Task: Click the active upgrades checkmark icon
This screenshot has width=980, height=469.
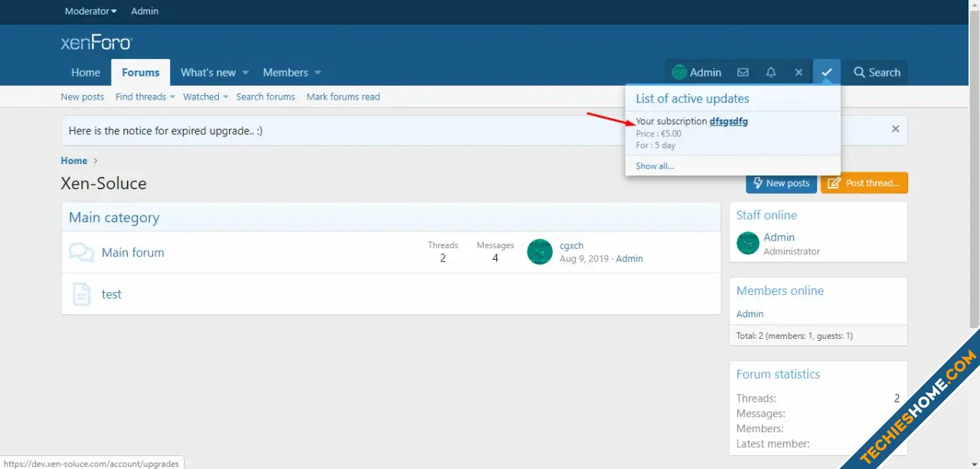Action: (827, 72)
